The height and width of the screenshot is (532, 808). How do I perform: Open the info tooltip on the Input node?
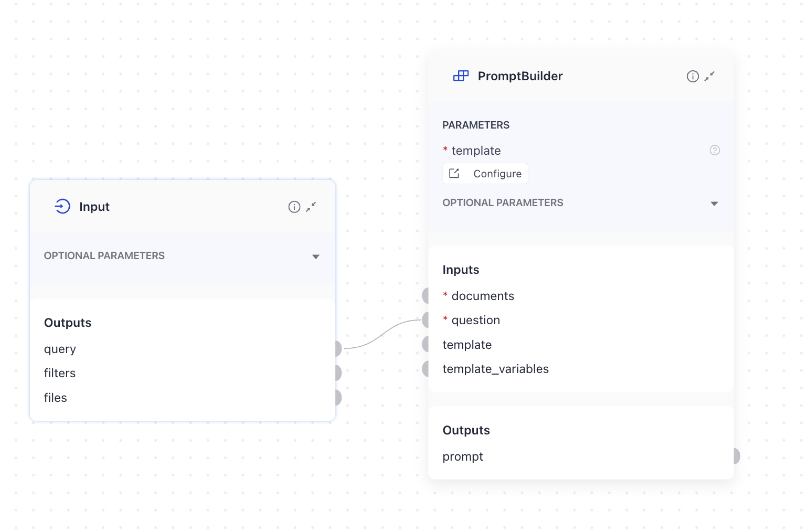pos(294,207)
